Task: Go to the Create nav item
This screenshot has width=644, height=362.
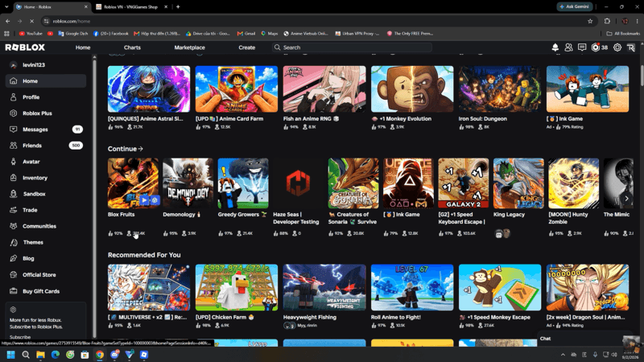Action: click(x=247, y=47)
